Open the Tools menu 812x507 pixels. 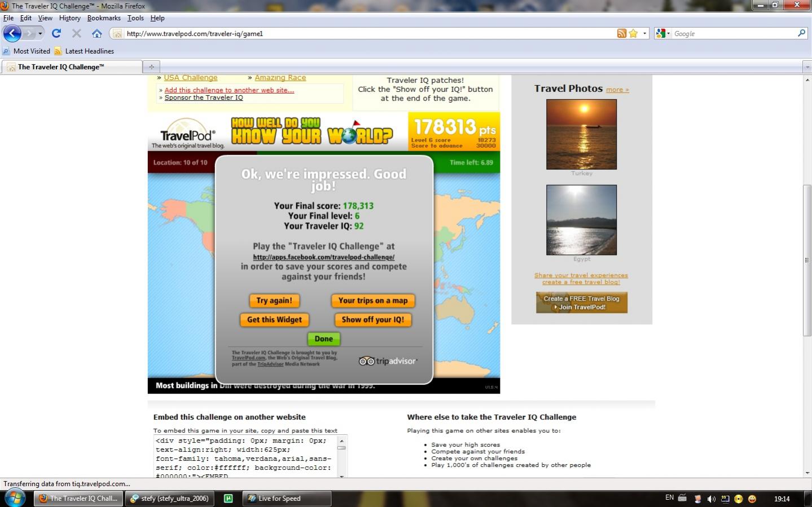click(x=135, y=18)
